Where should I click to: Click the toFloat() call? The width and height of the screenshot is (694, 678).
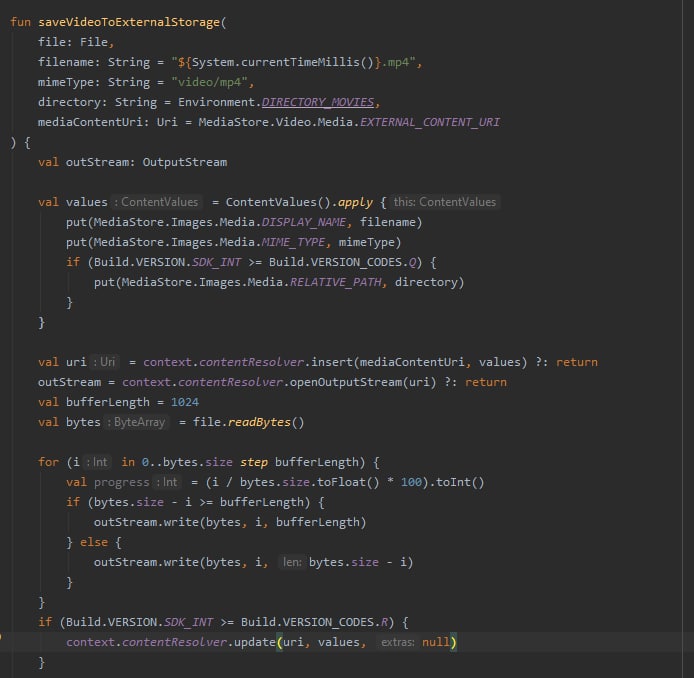[348, 482]
